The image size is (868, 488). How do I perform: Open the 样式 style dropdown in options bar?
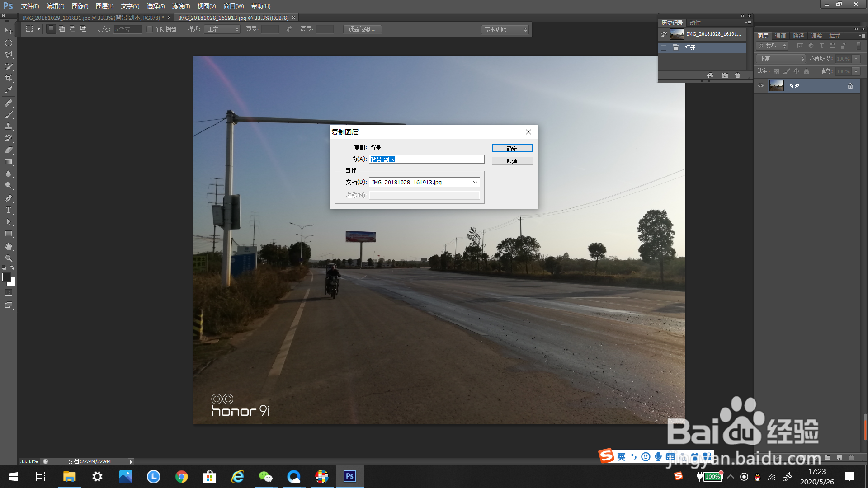pyautogui.click(x=222, y=29)
